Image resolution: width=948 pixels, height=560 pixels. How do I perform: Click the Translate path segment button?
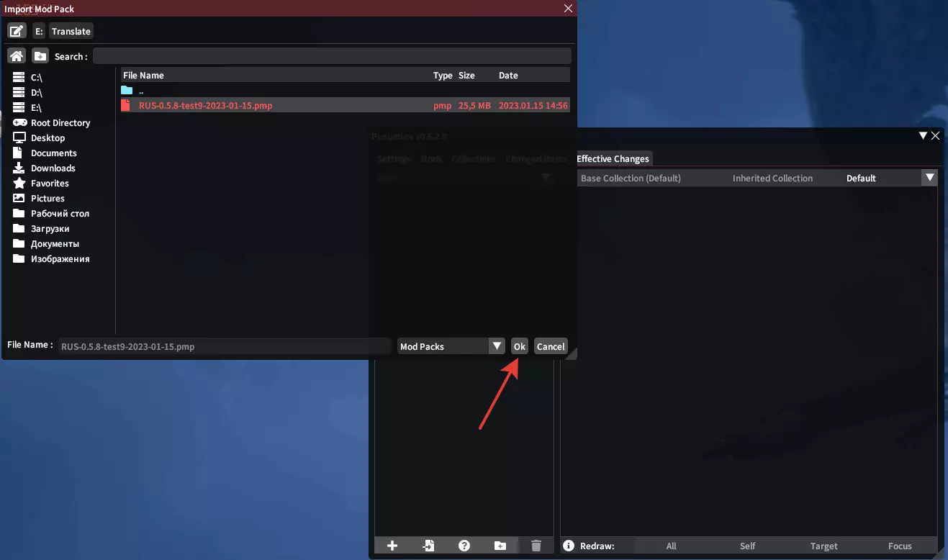[71, 31]
